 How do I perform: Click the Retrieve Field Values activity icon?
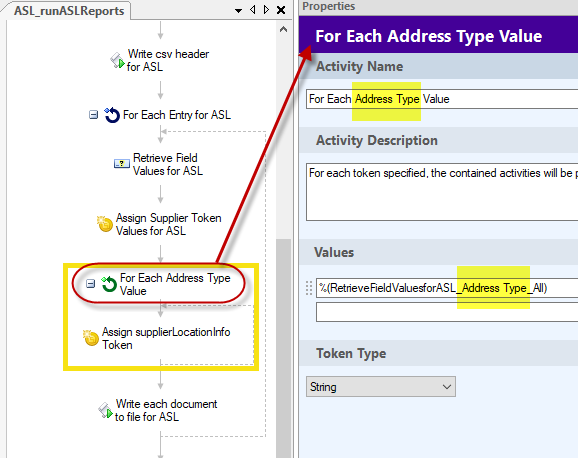(122, 163)
